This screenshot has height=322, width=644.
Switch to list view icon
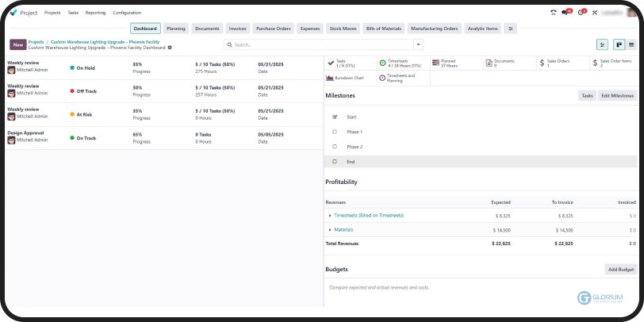pos(631,44)
